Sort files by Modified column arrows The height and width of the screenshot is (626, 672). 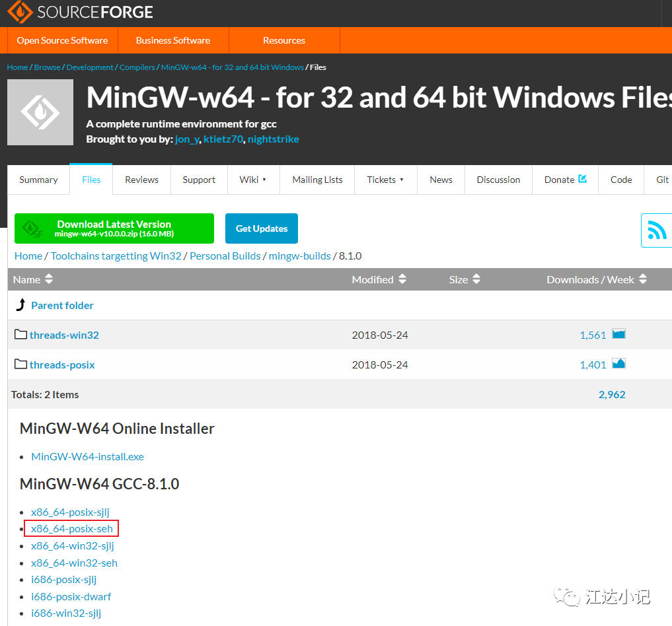point(402,279)
